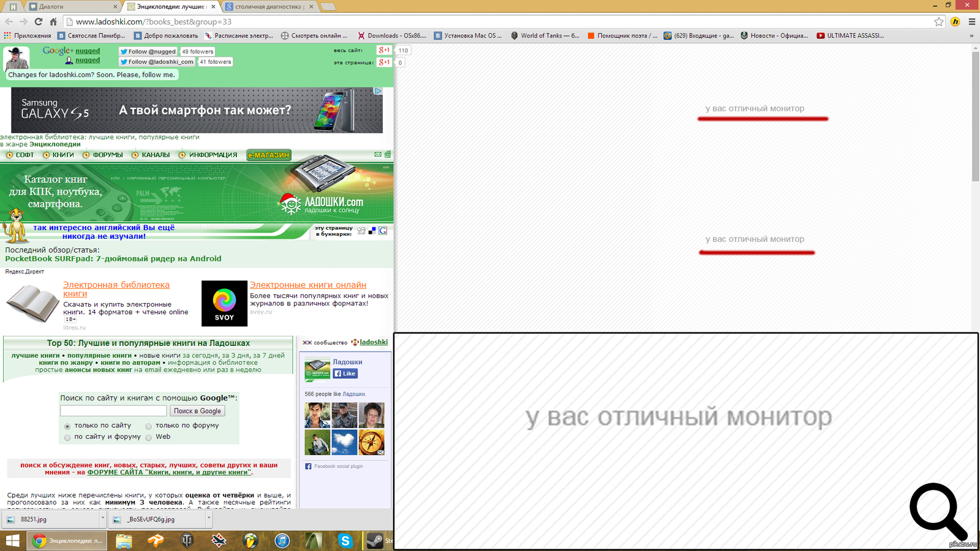Viewport: 980px width, 551px height.
Task: Open the Chrome hamburger menu
Action: click(971, 21)
